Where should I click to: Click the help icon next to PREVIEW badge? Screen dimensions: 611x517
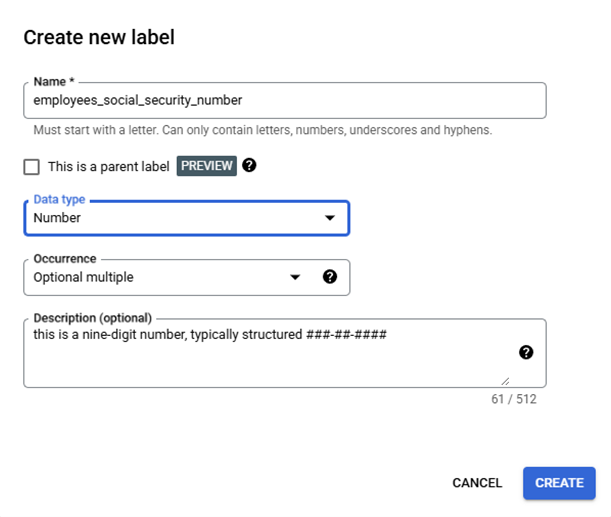coord(249,165)
